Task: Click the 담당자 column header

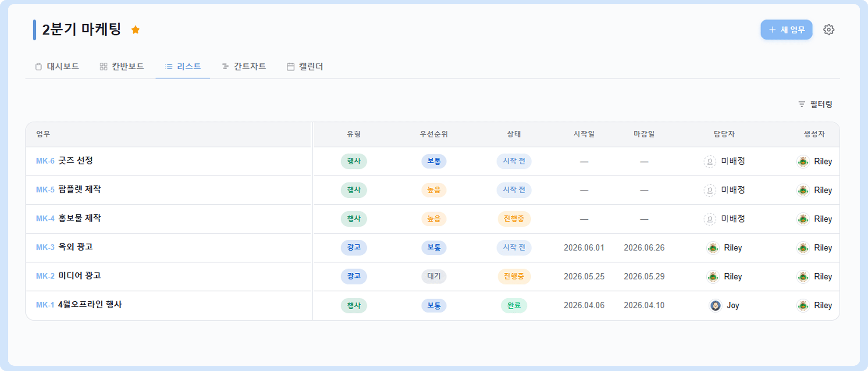Action: coord(724,134)
